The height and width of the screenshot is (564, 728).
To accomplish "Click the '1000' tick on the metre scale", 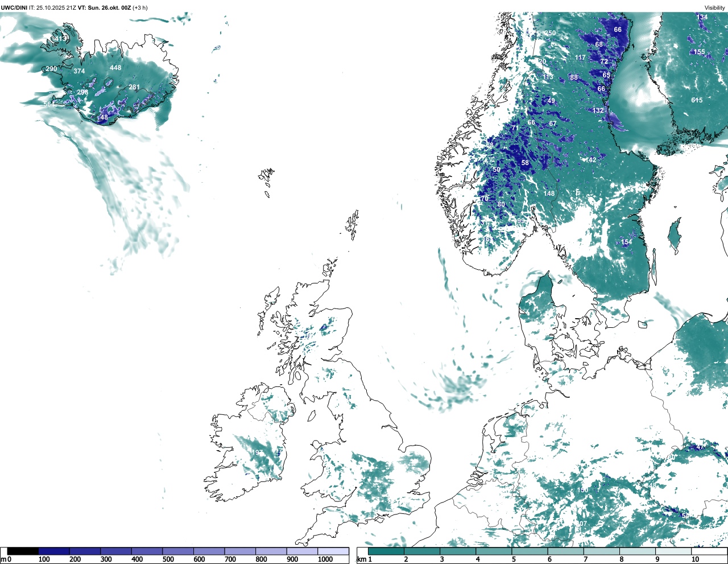I will (325, 559).
